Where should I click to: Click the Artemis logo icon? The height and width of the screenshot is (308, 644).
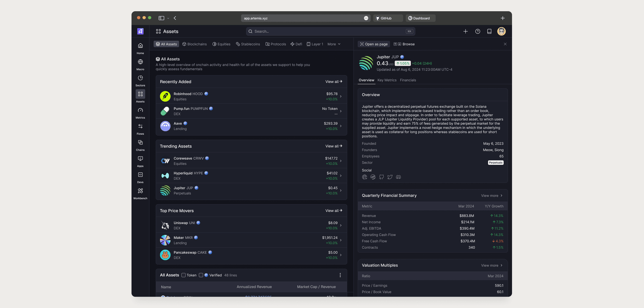point(140,32)
